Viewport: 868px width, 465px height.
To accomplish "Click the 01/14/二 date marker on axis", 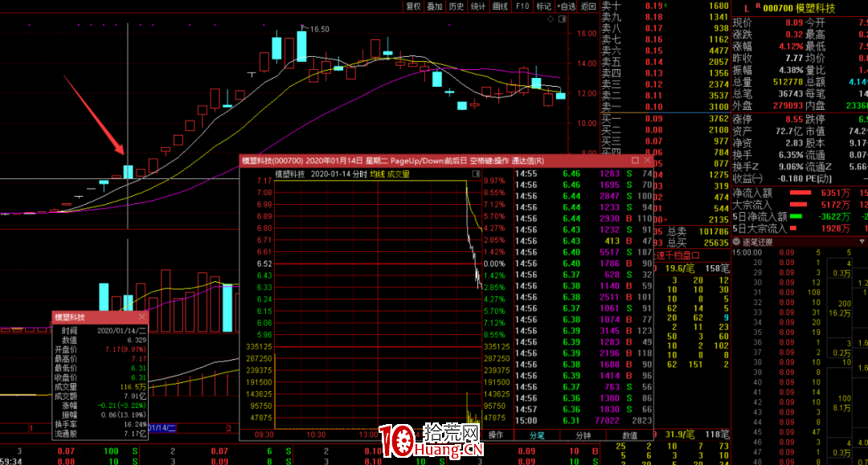I will [x=162, y=428].
